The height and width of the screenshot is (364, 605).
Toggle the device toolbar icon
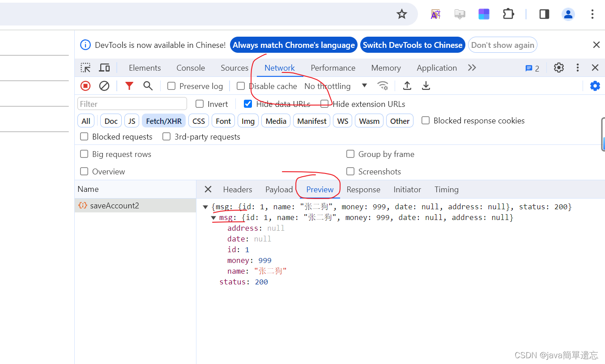pos(104,68)
